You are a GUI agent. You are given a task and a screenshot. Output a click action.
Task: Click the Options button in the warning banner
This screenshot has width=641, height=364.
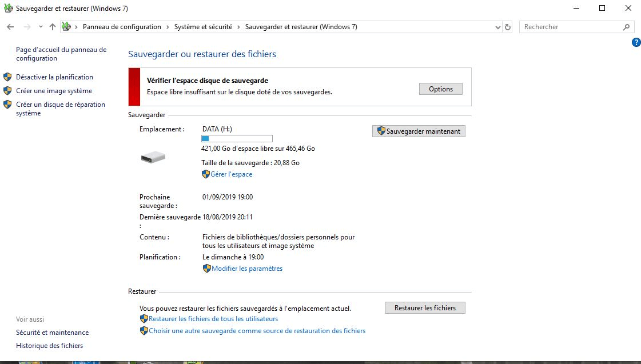point(440,89)
